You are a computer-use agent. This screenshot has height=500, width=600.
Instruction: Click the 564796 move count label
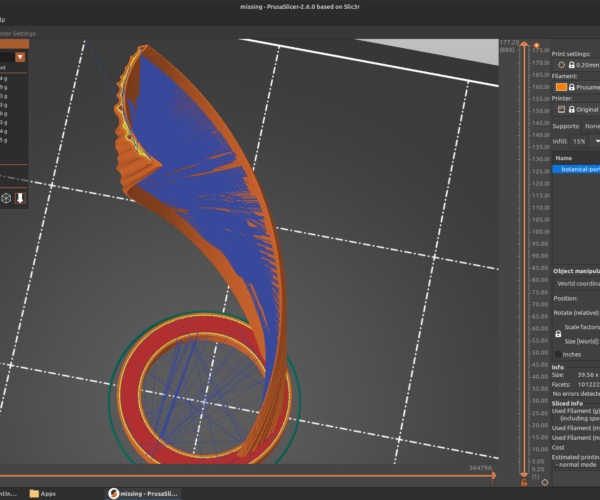click(480, 468)
